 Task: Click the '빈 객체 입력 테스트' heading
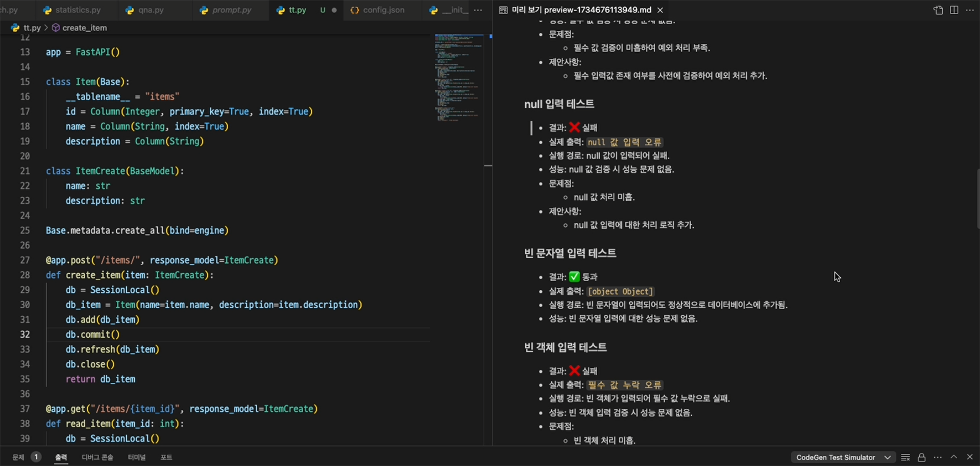pos(566,347)
